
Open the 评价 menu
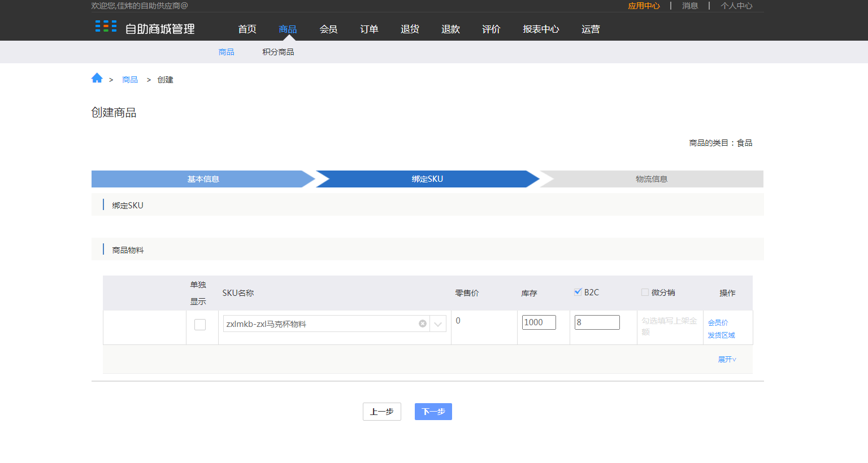[x=491, y=29]
